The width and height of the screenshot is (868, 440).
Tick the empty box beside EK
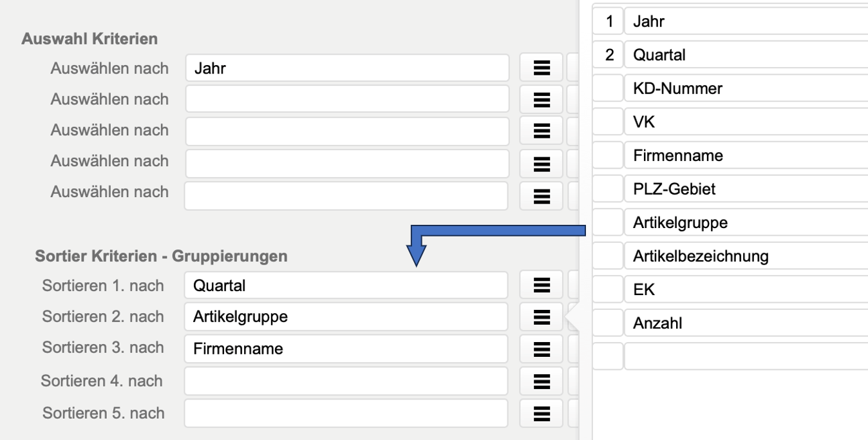point(608,290)
